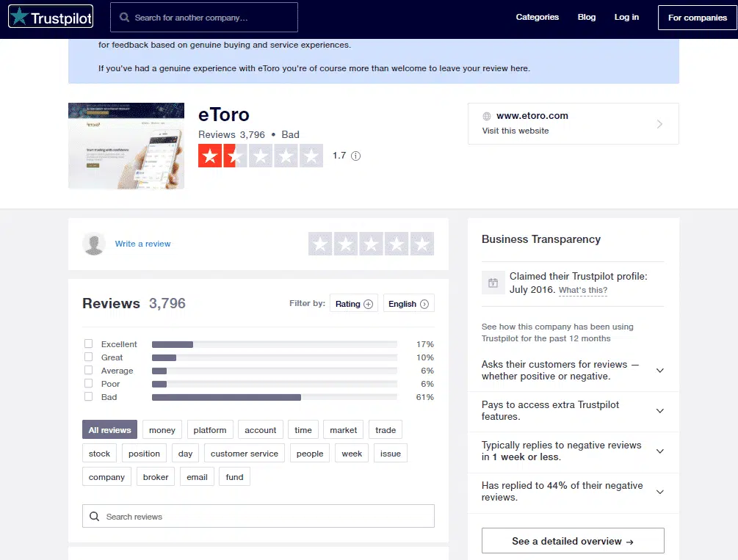This screenshot has width=738, height=560.
Task: Rate four stars in the write review stars
Action: [x=397, y=244]
